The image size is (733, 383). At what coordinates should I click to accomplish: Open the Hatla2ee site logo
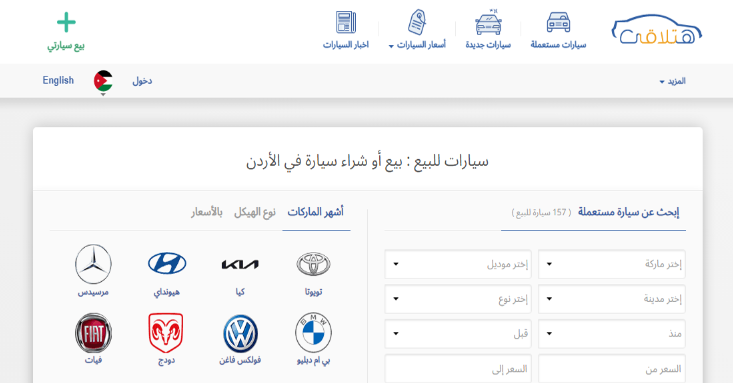657,30
